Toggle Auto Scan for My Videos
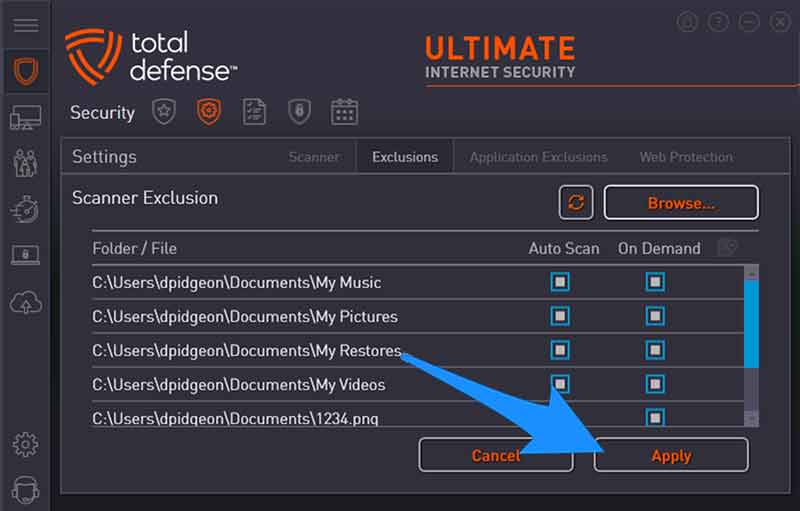Image resolution: width=800 pixels, height=511 pixels. click(560, 384)
